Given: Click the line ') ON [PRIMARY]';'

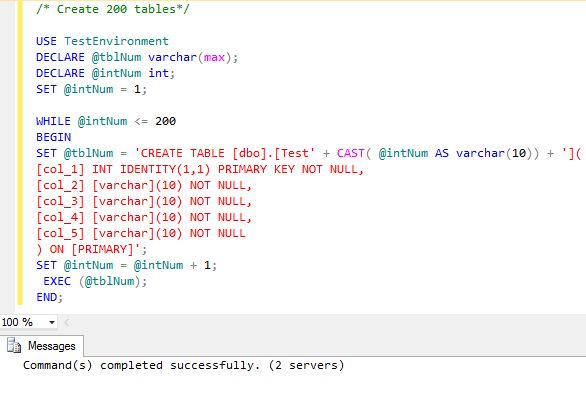Looking at the screenshot, I should pos(92,249).
